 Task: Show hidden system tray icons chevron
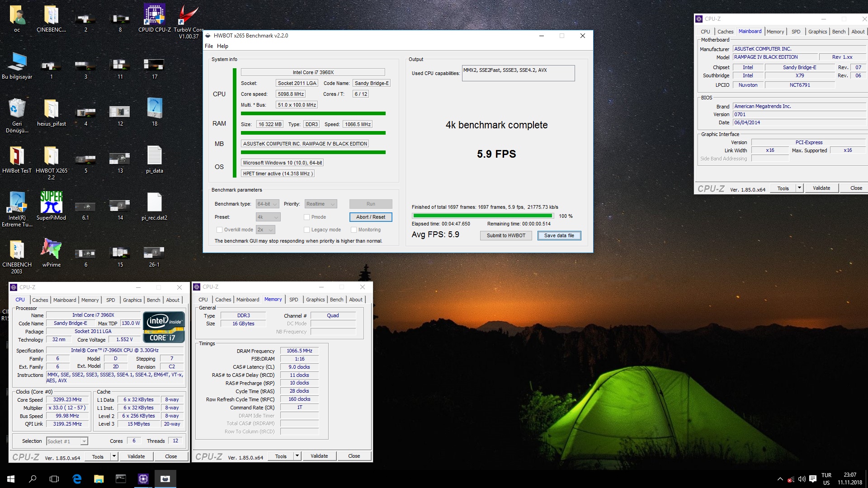(x=780, y=479)
